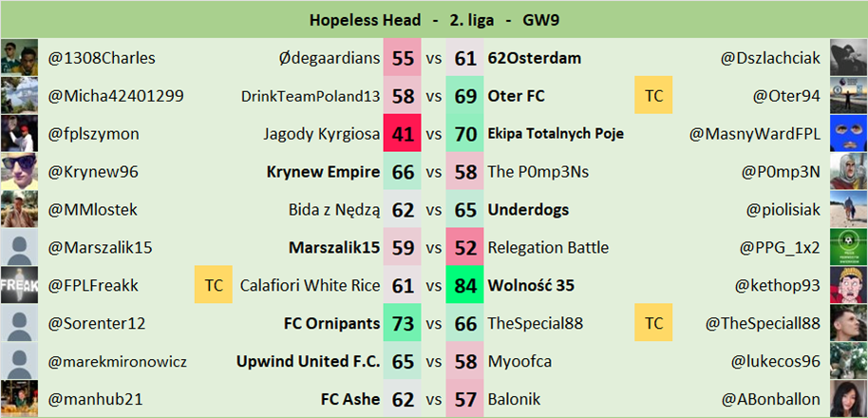868x418 pixels.
Task: Click the blue avatar beside @MasnyWardFPL
Action: (848, 134)
